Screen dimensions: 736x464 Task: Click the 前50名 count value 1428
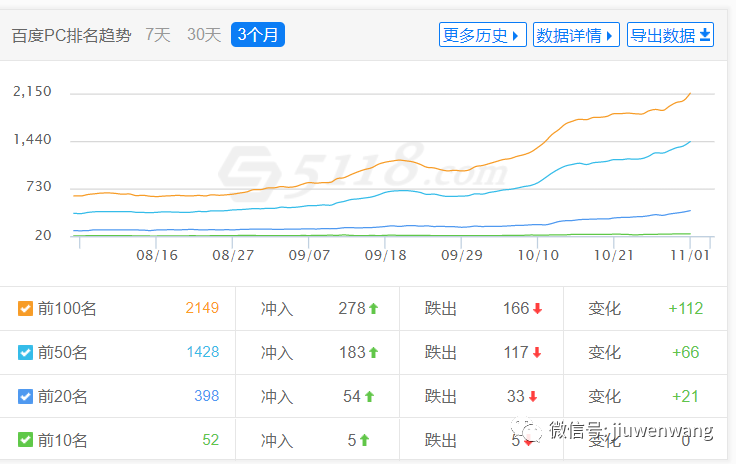(x=203, y=352)
